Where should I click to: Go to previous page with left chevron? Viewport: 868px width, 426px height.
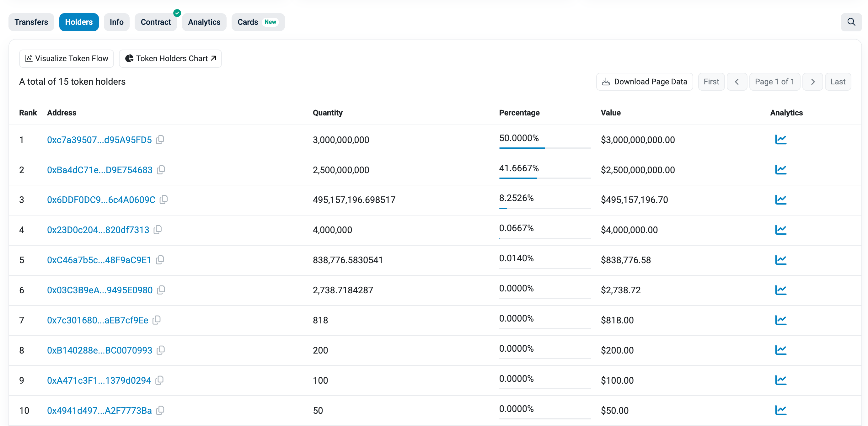[737, 82]
